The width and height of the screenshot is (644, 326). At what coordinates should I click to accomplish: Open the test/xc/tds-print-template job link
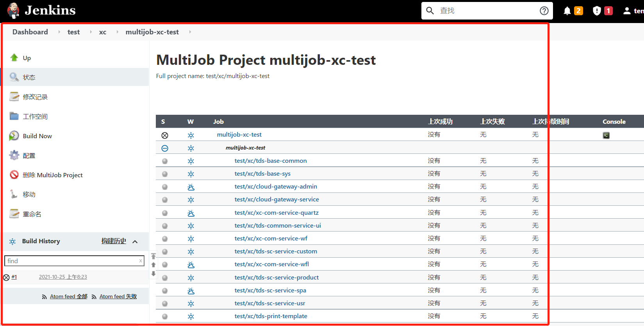[x=271, y=316]
